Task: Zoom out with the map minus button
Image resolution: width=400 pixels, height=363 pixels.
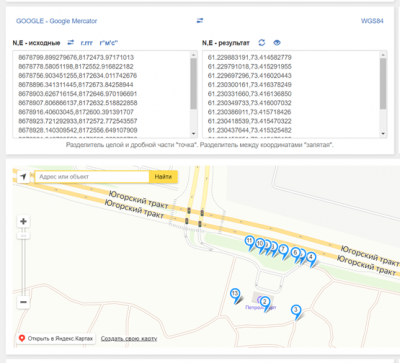Action: click(23, 302)
